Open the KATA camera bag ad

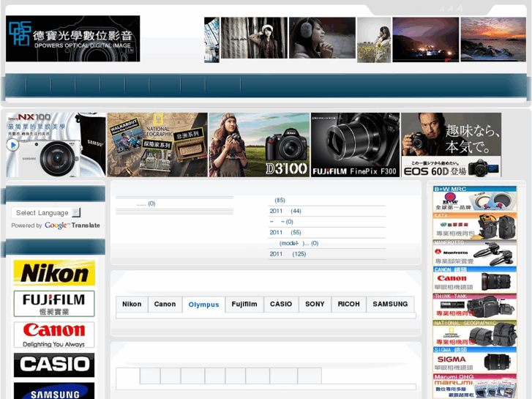click(x=475, y=225)
